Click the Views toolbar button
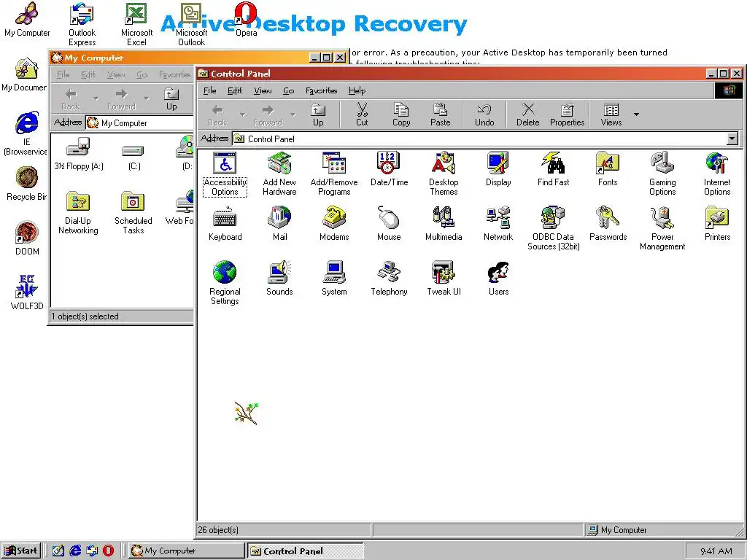 [611, 114]
